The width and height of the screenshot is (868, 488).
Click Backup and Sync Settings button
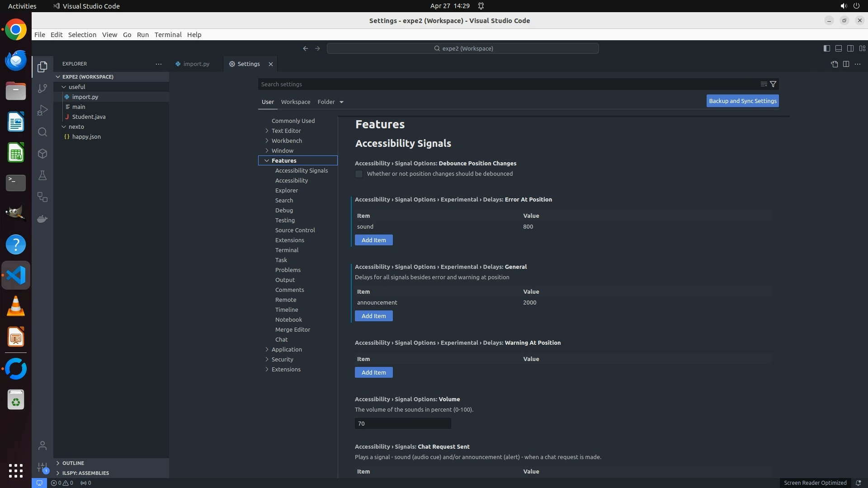pyautogui.click(x=742, y=101)
